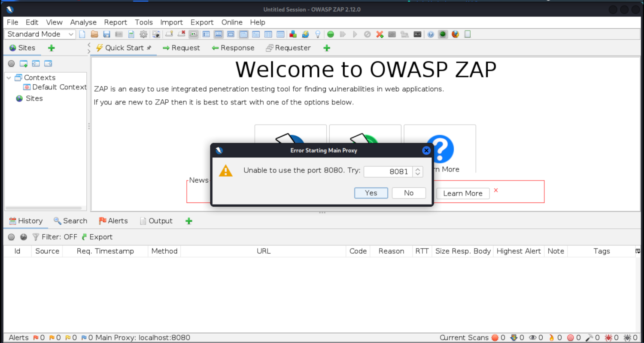This screenshot has width=644, height=343.
Task: Click the blue question mark help toolbar icon
Action: (x=431, y=34)
